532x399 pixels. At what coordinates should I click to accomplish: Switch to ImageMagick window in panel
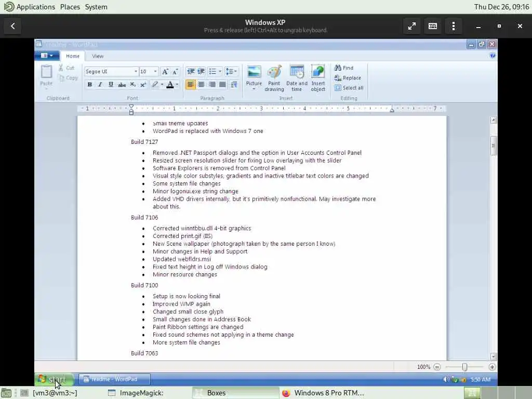(x=136, y=393)
